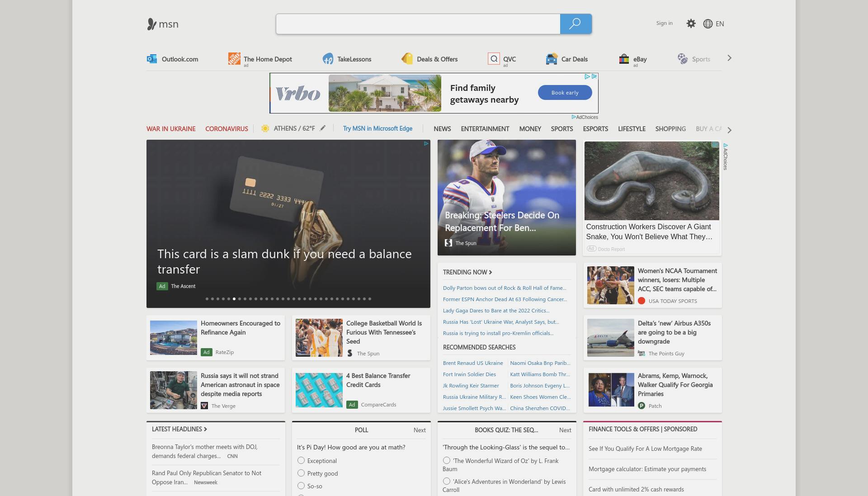
Task: Click the Patch logo icon
Action: coord(642,406)
